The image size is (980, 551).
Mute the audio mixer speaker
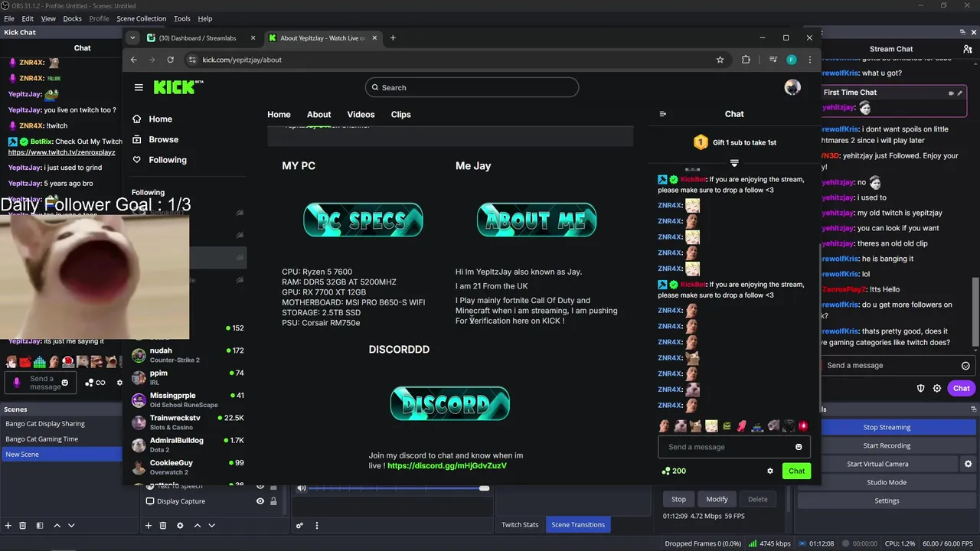pyautogui.click(x=302, y=487)
